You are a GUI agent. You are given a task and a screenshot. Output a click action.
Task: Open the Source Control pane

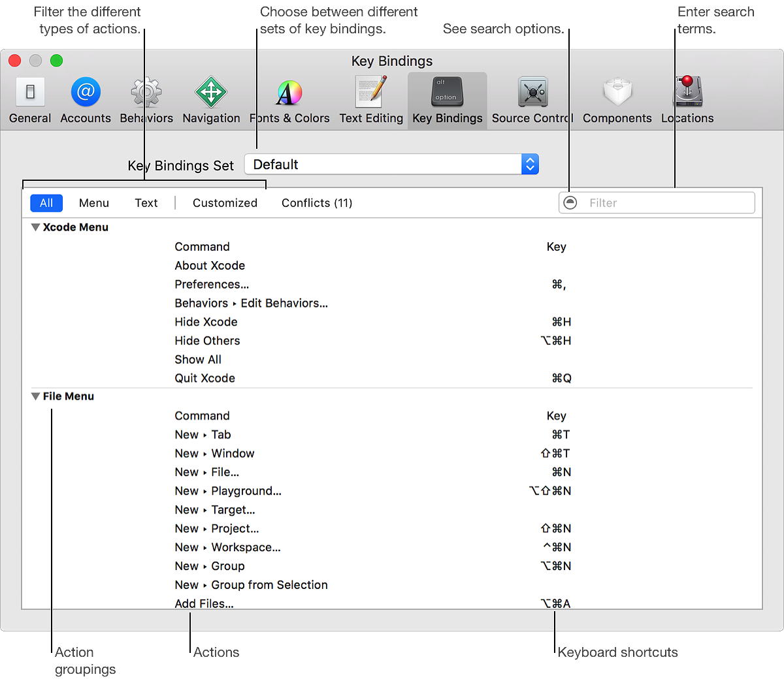pos(532,100)
